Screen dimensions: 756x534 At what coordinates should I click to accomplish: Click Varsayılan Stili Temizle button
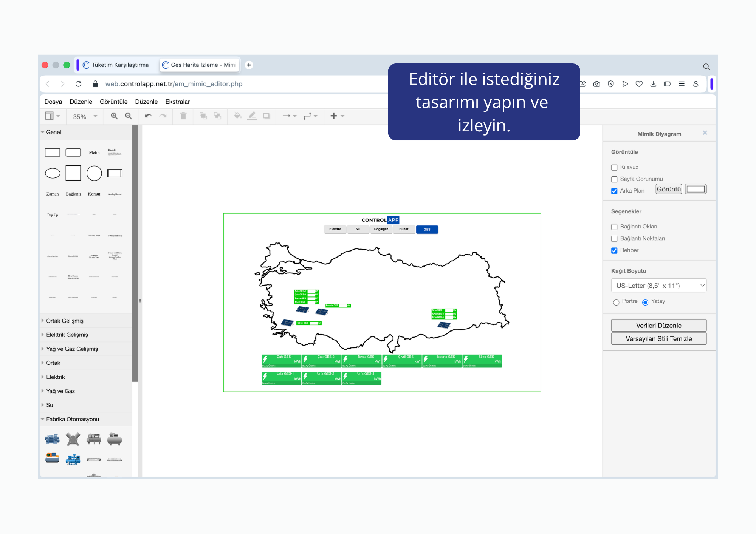(x=658, y=339)
